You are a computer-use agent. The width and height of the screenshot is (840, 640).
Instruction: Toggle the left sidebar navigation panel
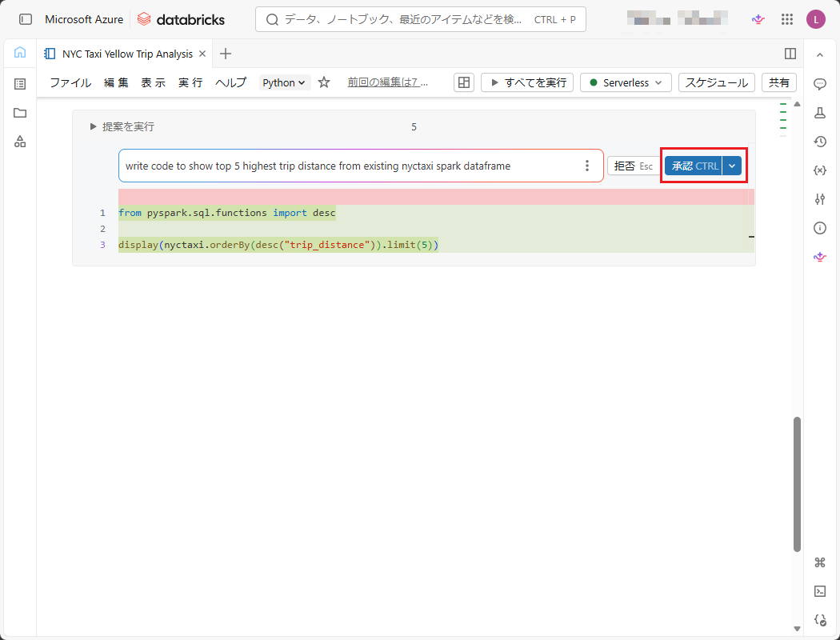point(26,19)
